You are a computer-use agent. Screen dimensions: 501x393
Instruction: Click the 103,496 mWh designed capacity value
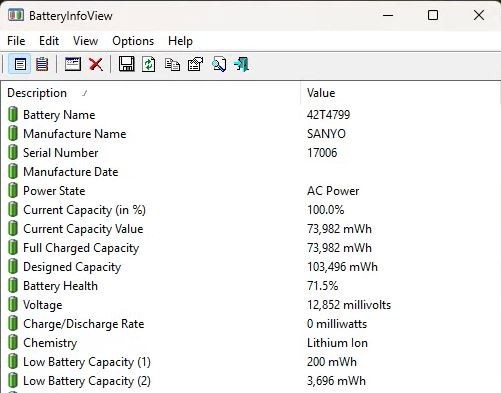(x=342, y=267)
